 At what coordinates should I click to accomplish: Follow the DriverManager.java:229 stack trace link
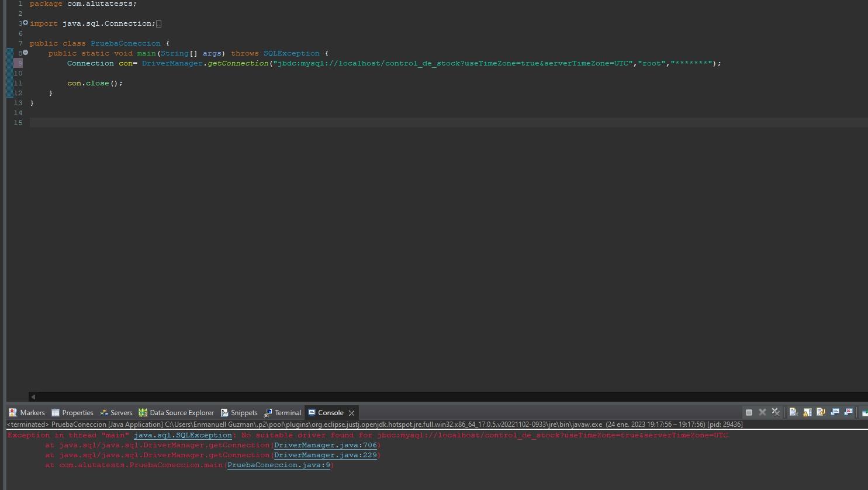coord(326,455)
